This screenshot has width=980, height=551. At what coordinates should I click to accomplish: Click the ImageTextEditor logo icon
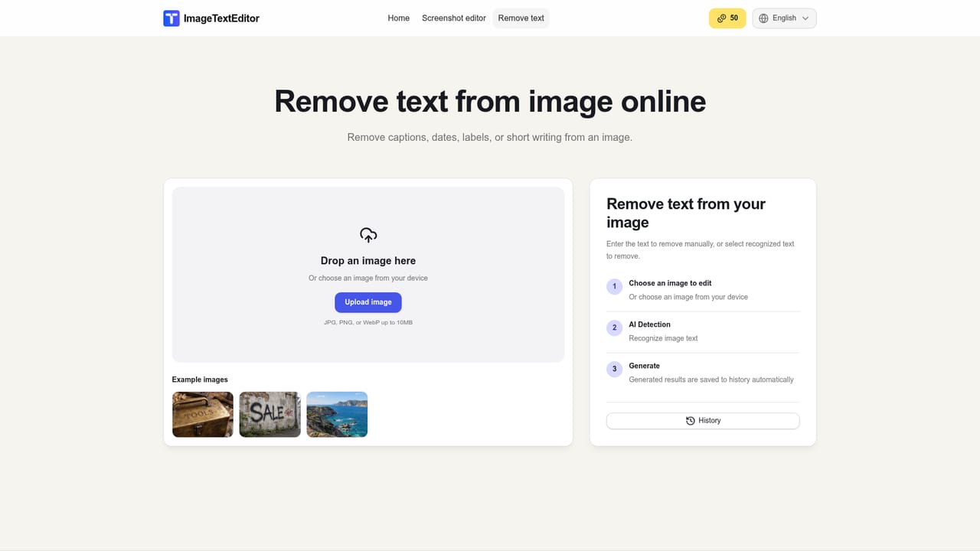[x=171, y=18]
